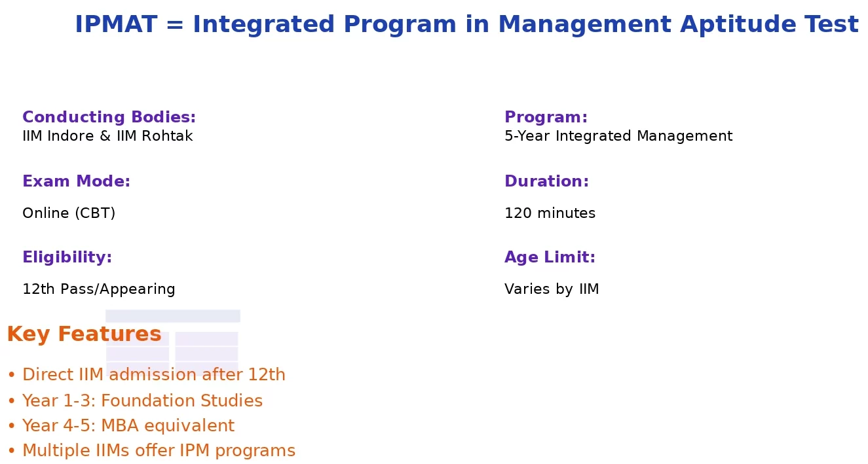Click the word IPMAT in the title
868x464 pixels.
(116, 25)
